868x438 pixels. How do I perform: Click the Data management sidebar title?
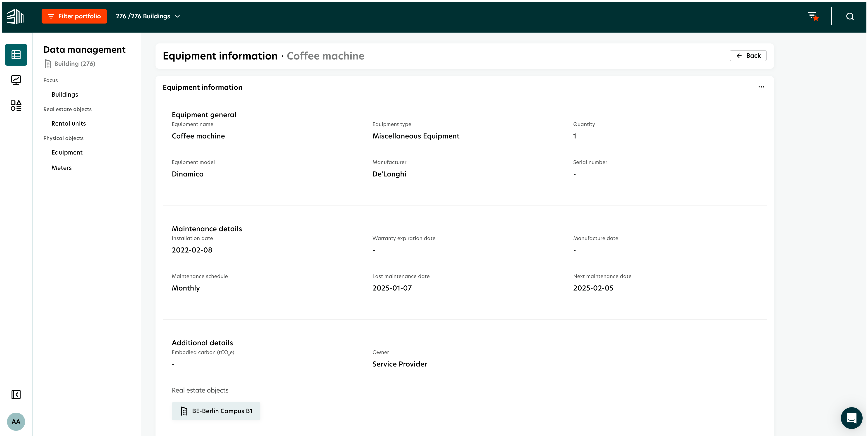(x=85, y=50)
